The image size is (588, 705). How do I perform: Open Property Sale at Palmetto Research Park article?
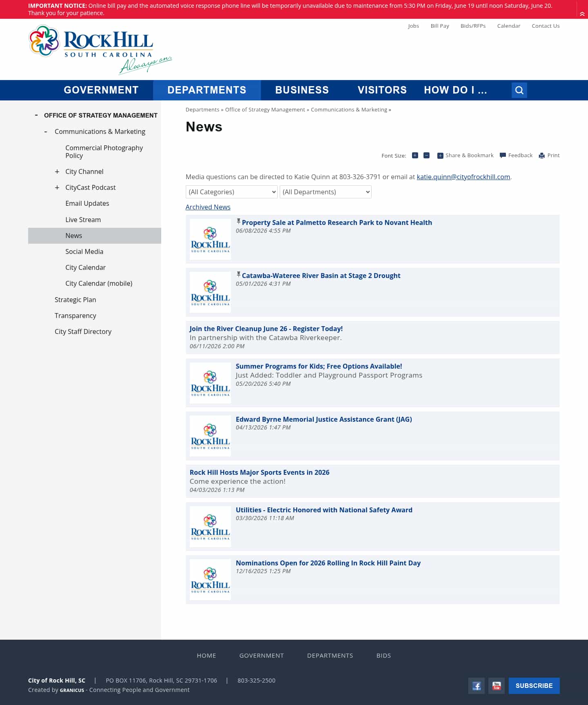(337, 222)
